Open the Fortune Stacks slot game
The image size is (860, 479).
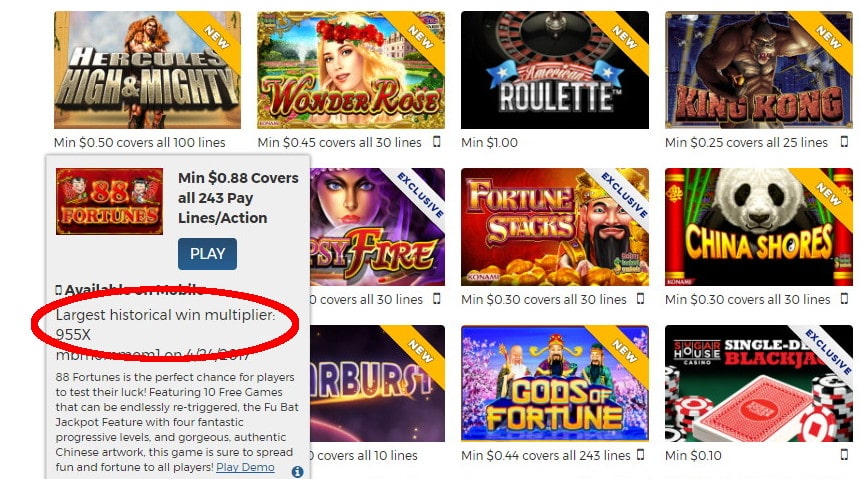coord(555,227)
